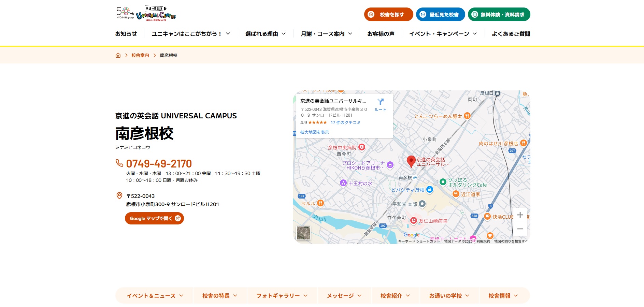Image resolution: width=644 pixels, height=307 pixels.
Task: Click 最近見た校舎 button
Action: pyautogui.click(x=441, y=14)
